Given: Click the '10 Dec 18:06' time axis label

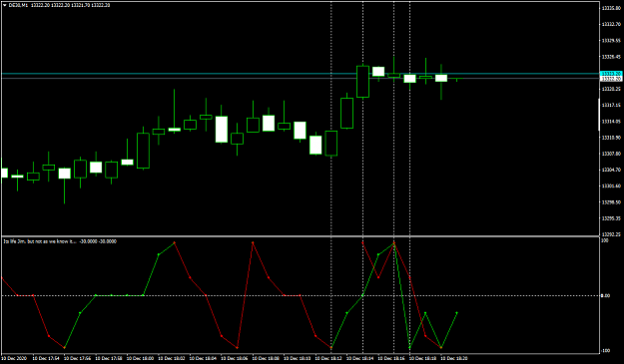Looking at the screenshot, I should (235, 358).
